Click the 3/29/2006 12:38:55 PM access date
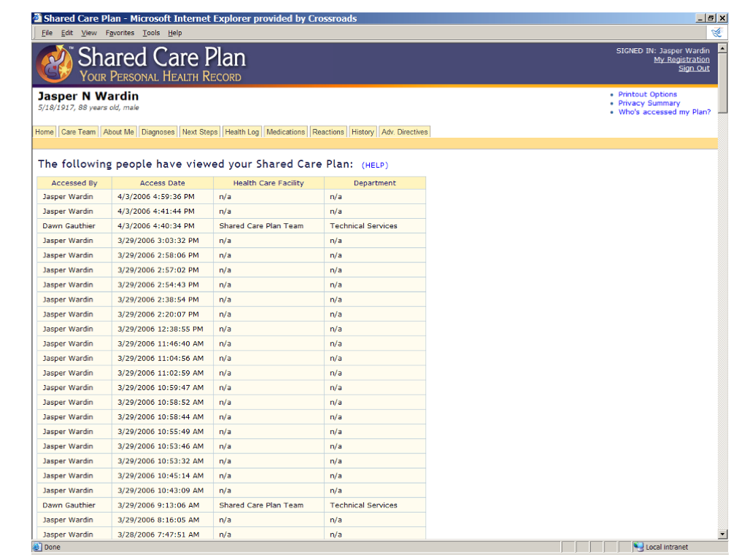 [x=160, y=329]
